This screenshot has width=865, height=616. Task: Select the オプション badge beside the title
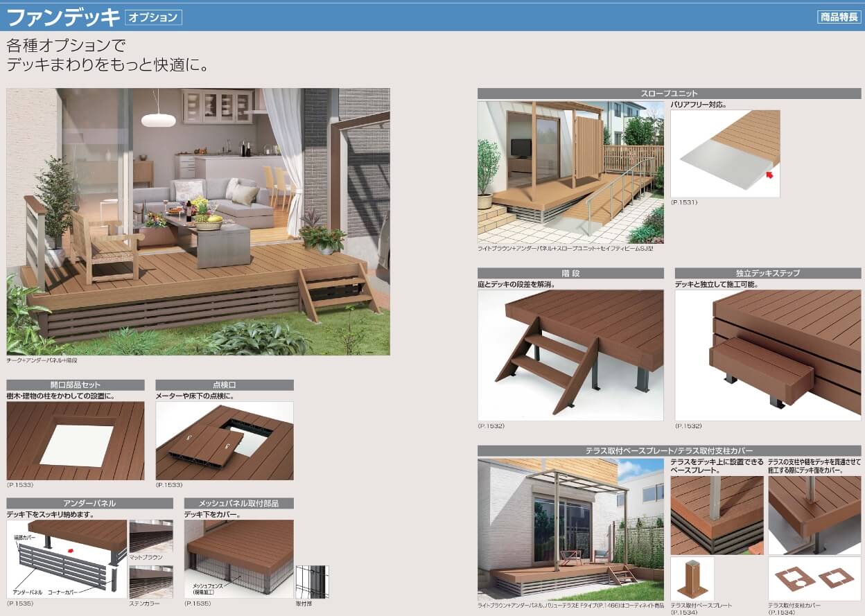pyautogui.click(x=153, y=17)
